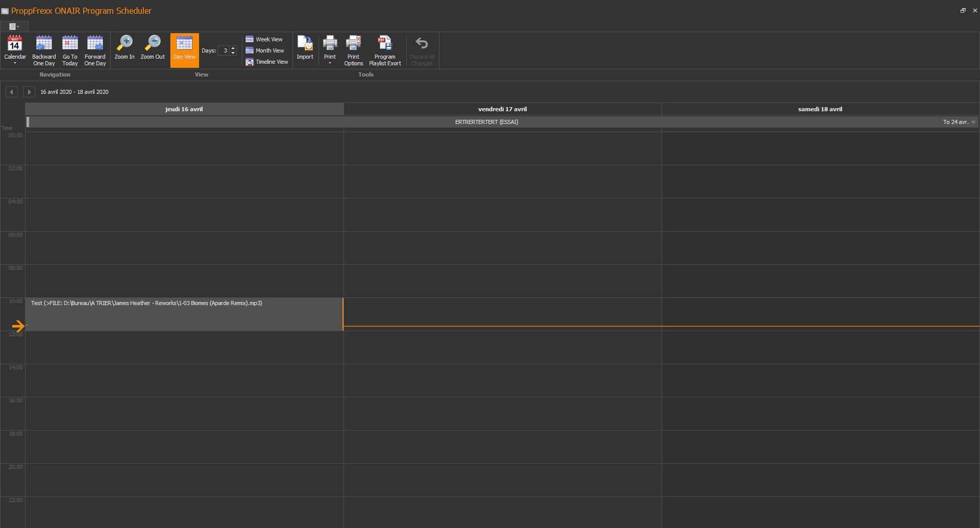Zoom in on the schedule
The width and height of the screenshot is (980, 528).
coord(125,48)
